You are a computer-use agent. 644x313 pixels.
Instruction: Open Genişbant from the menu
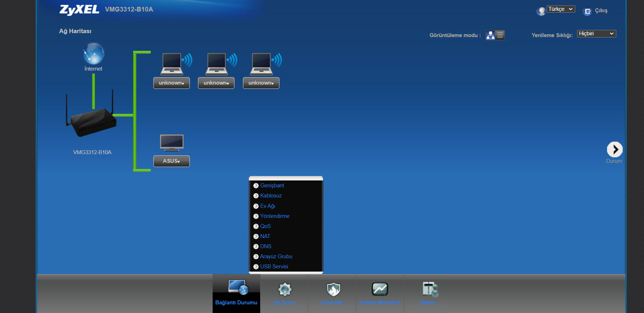click(x=272, y=185)
